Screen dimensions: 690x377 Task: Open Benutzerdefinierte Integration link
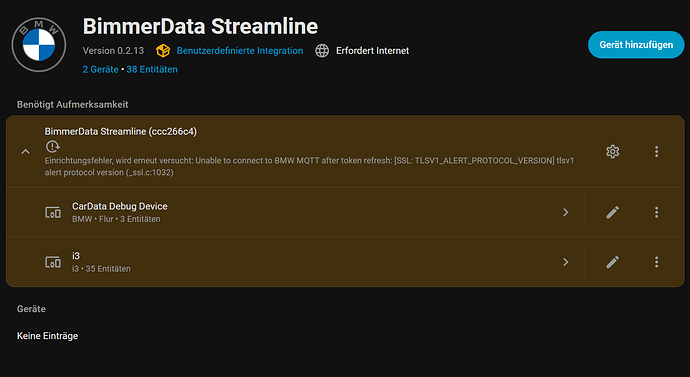(240, 51)
